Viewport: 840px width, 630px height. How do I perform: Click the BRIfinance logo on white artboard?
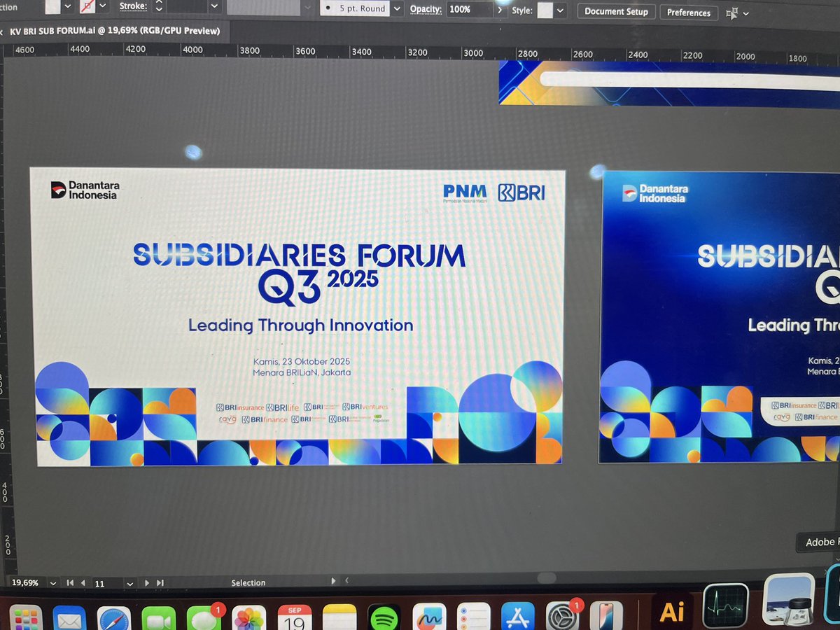265,419
